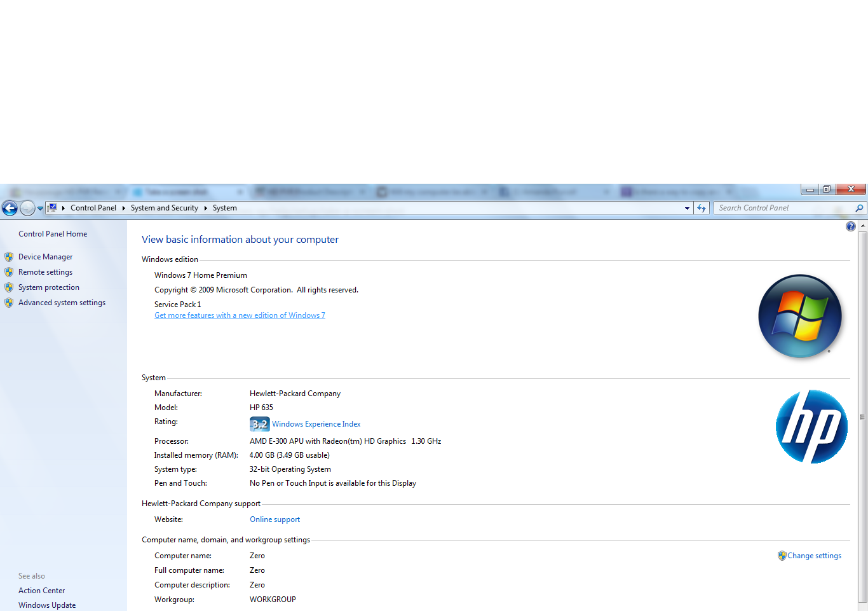The height and width of the screenshot is (611, 868).
Task: Restore down the System window
Action: (x=827, y=189)
